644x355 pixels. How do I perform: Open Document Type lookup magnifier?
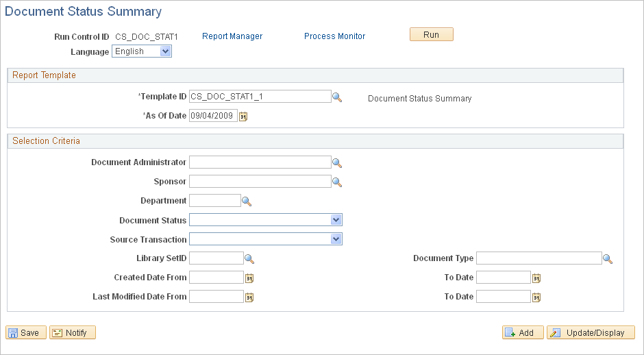608,259
